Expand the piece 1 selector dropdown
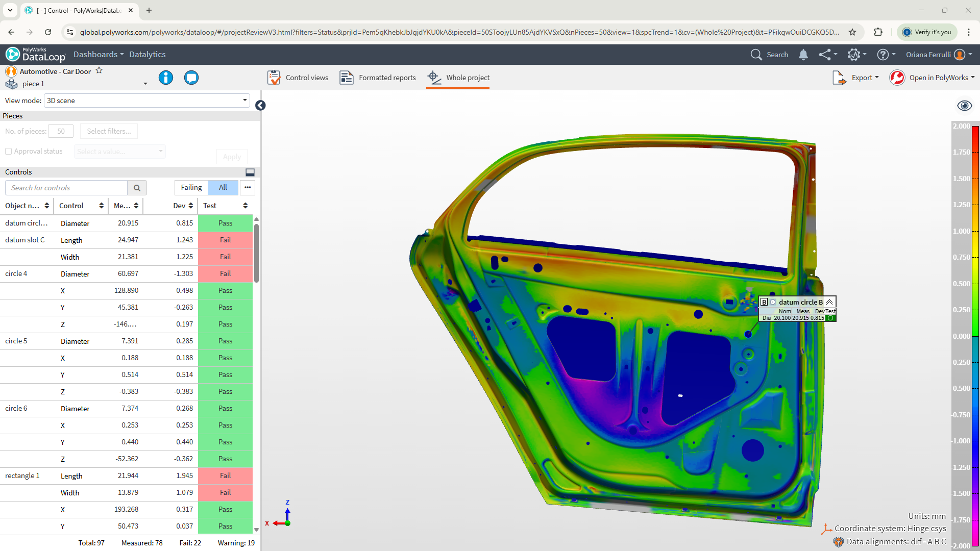The image size is (980, 551). [x=145, y=84]
